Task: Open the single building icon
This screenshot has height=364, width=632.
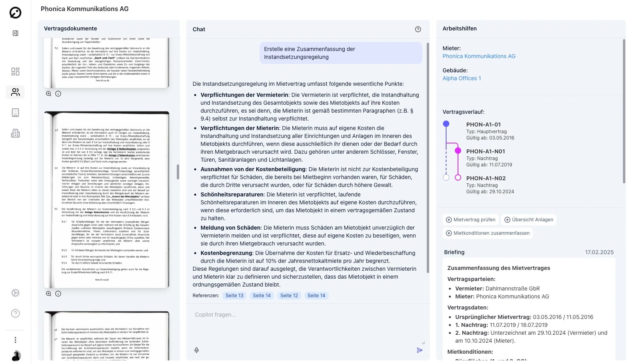Action: (15, 113)
